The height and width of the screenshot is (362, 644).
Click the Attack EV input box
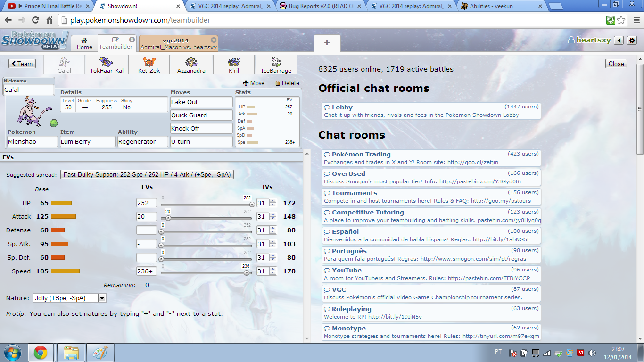point(147,216)
